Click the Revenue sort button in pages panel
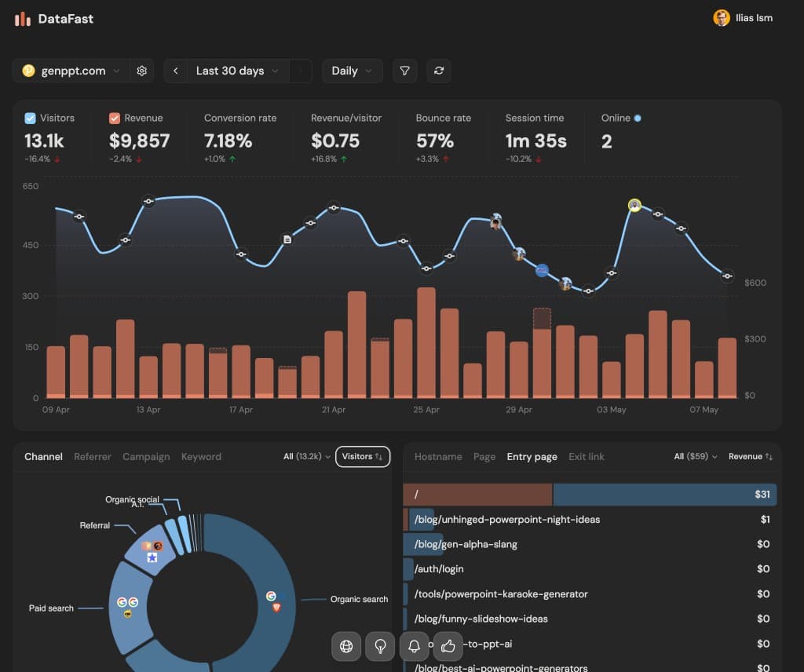Image resolution: width=804 pixels, height=672 pixels. tap(750, 457)
